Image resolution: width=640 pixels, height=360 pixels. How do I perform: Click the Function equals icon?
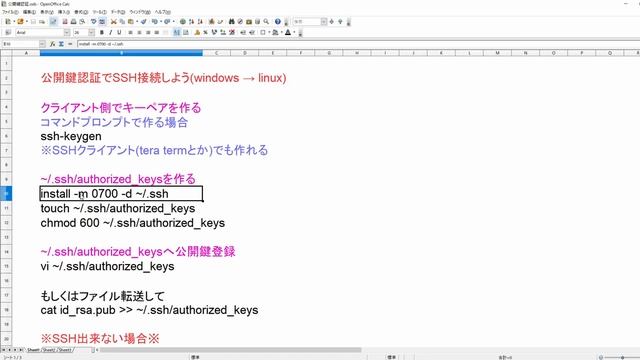point(70,44)
